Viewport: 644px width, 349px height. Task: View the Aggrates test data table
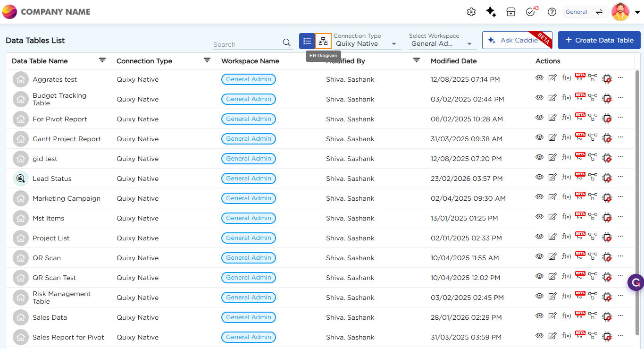point(539,78)
